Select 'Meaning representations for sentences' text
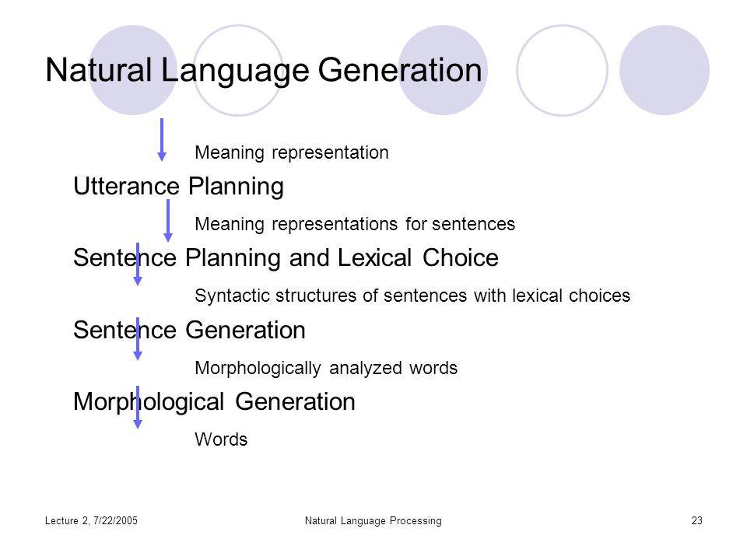The width and height of the screenshot is (747, 560). coord(355,224)
